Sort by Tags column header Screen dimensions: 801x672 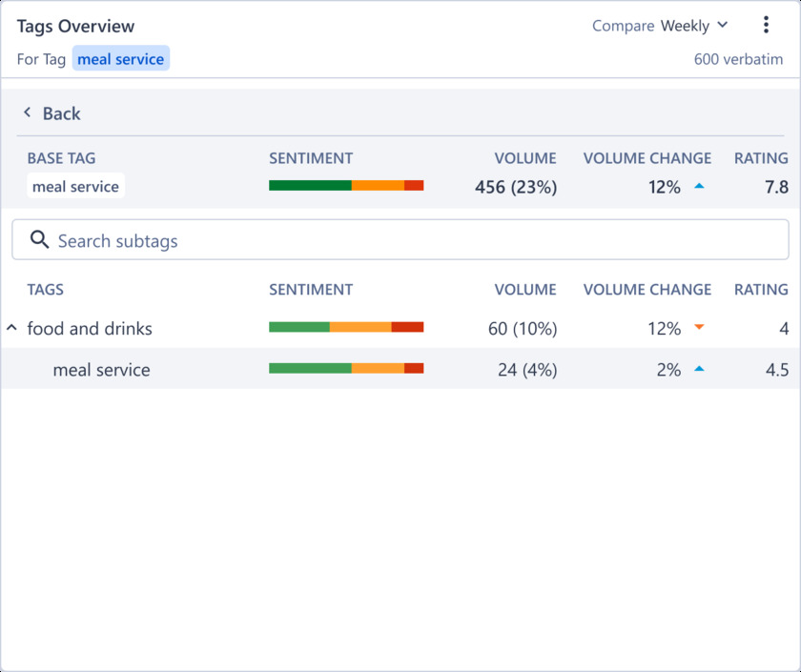[x=45, y=290]
